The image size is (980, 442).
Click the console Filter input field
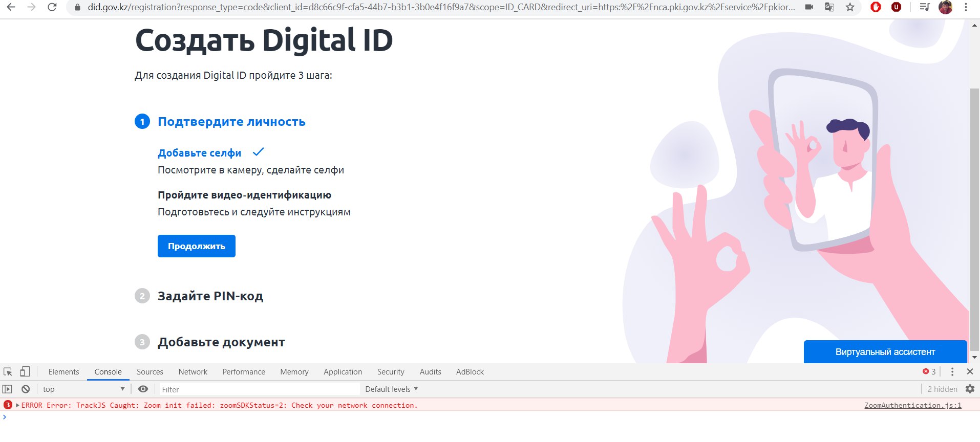click(x=260, y=389)
